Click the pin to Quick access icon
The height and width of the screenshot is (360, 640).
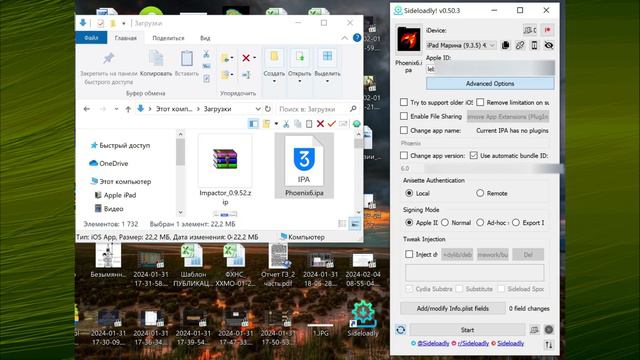(108, 58)
